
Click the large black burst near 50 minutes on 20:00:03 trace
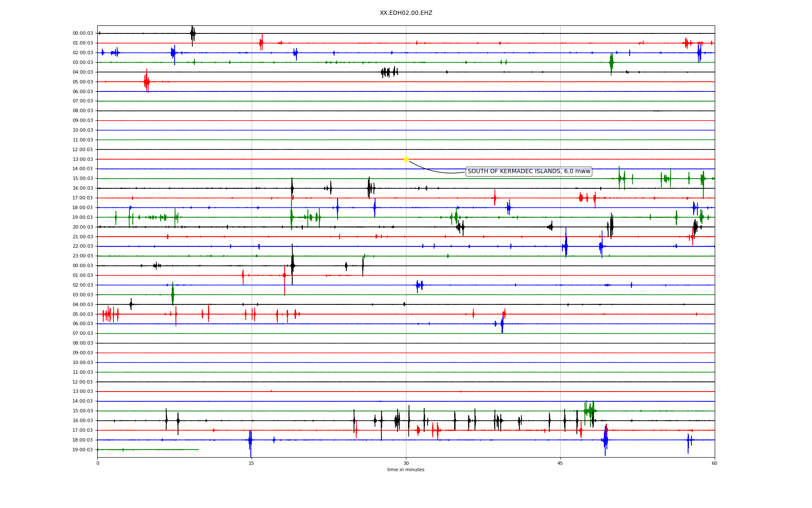(x=612, y=226)
